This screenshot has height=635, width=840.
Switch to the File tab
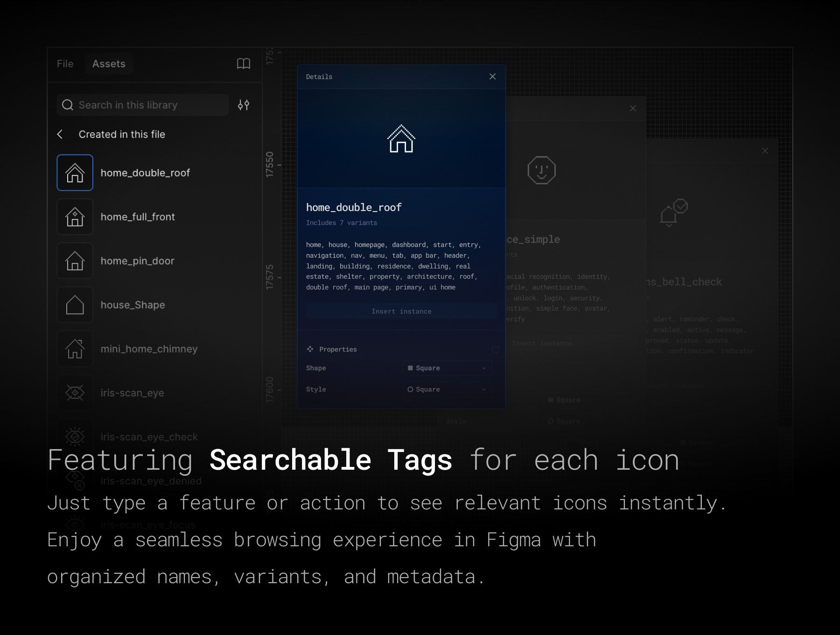tap(65, 63)
